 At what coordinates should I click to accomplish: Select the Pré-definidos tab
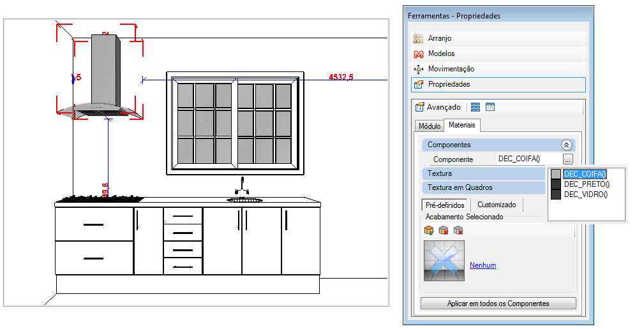click(445, 205)
